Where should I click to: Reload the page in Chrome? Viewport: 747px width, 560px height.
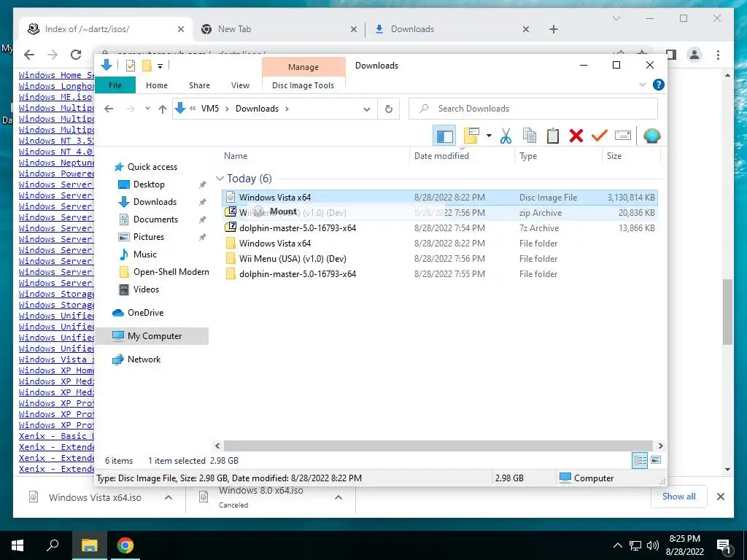tap(76, 55)
